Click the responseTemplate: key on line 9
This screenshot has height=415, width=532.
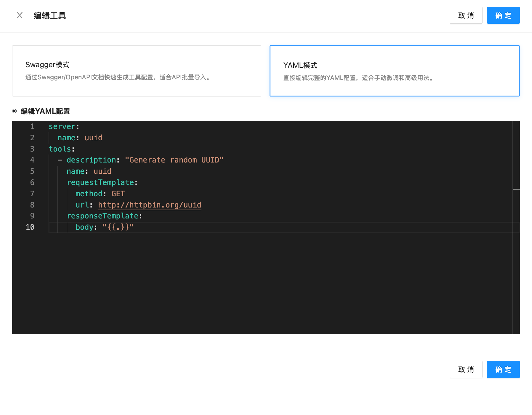coord(102,216)
